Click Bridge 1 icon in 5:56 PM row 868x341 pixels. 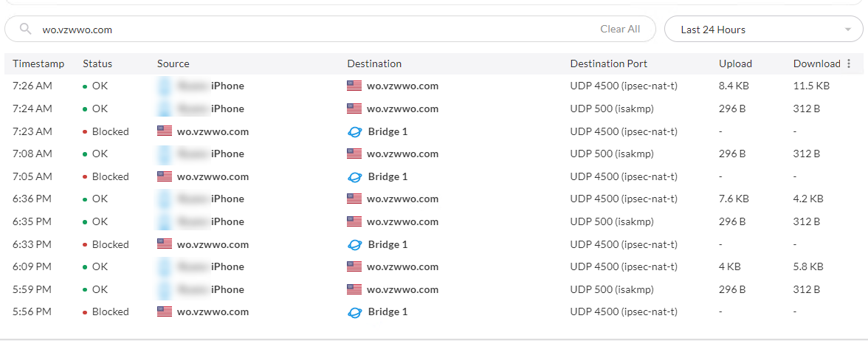click(355, 312)
